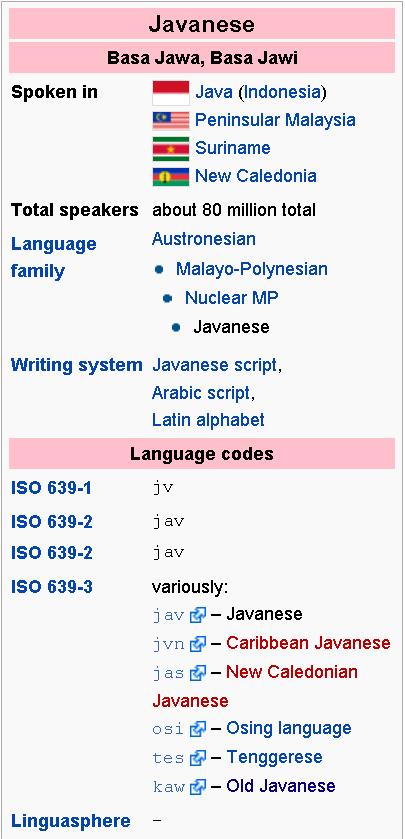Click the Malaysia flag icon
The height and width of the screenshot is (839, 405).
171,120
